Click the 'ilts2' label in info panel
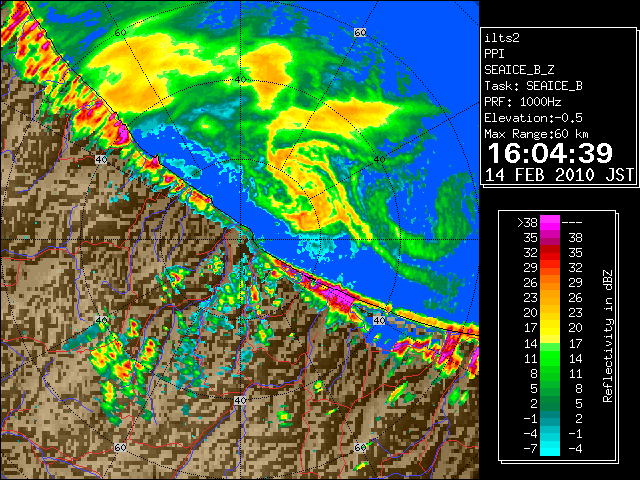640x480 pixels. coord(502,38)
